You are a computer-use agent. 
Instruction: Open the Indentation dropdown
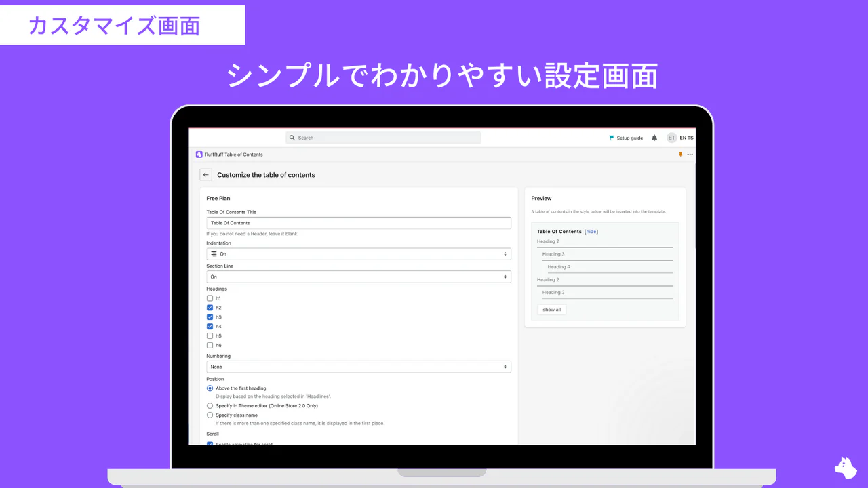pos(359,254)
